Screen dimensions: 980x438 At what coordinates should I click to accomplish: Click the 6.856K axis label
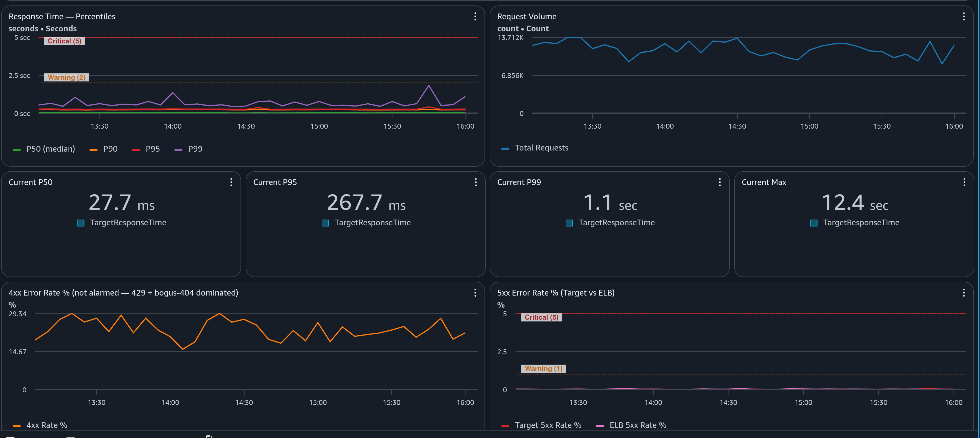(512, 75)
